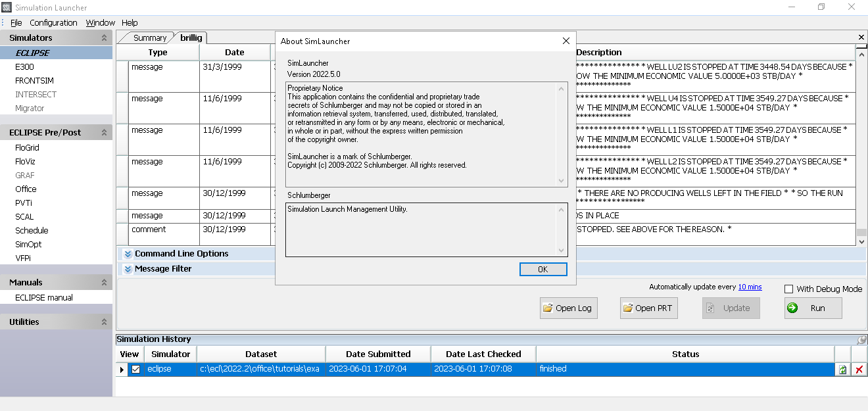The image size is (868, 411).
Task: Launch PVTi tool
Action: [23, 203]
